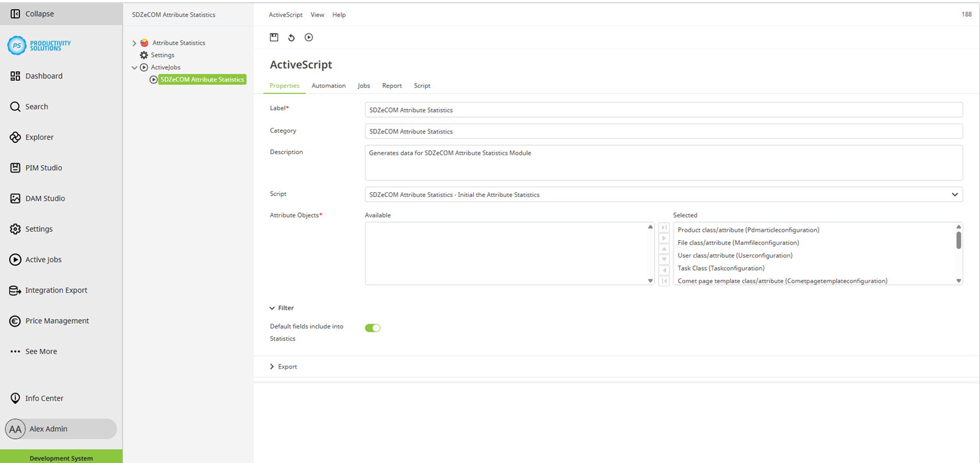This screenshot has height=463, width=980.
Task: Open Dashboard from the sidebar
Action: point(43,76)
